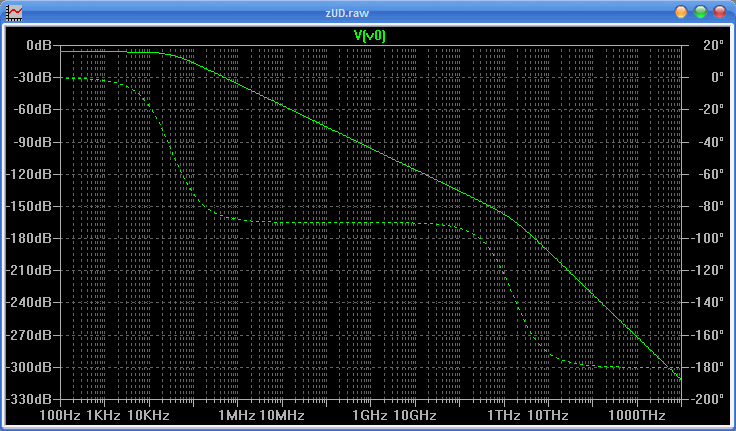Click the 0dB label on magnitude axis
736x431 pixels.
(x=39, y=46)
